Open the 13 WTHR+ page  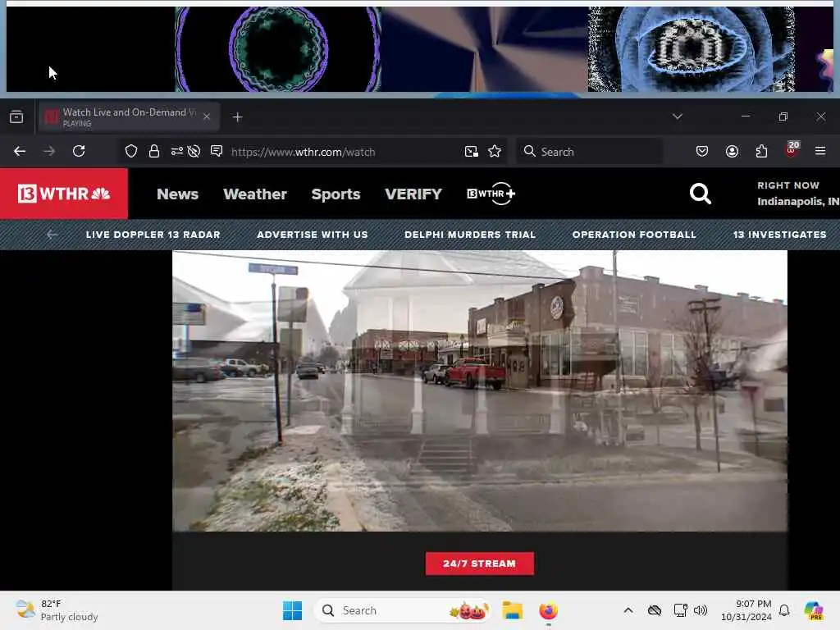coord(491,194)
